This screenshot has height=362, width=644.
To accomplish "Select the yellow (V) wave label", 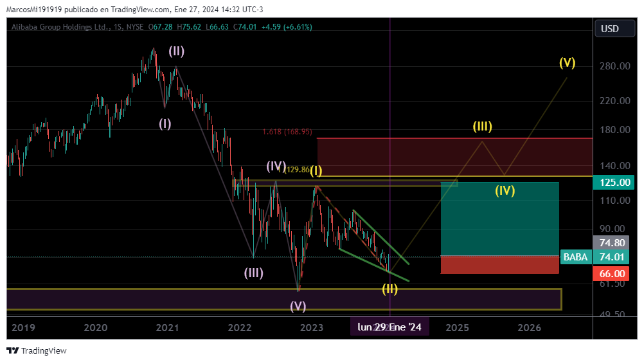I will coord(568,62).
